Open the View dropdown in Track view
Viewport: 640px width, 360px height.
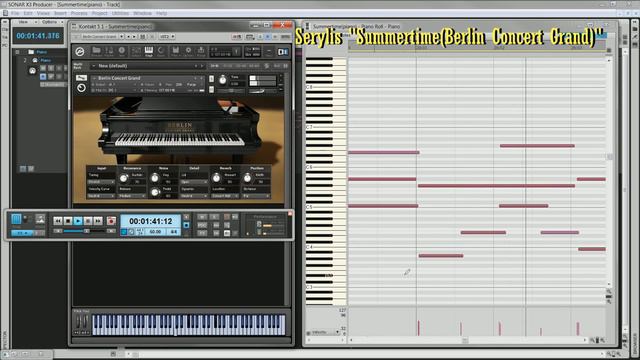tap(26, 22)
